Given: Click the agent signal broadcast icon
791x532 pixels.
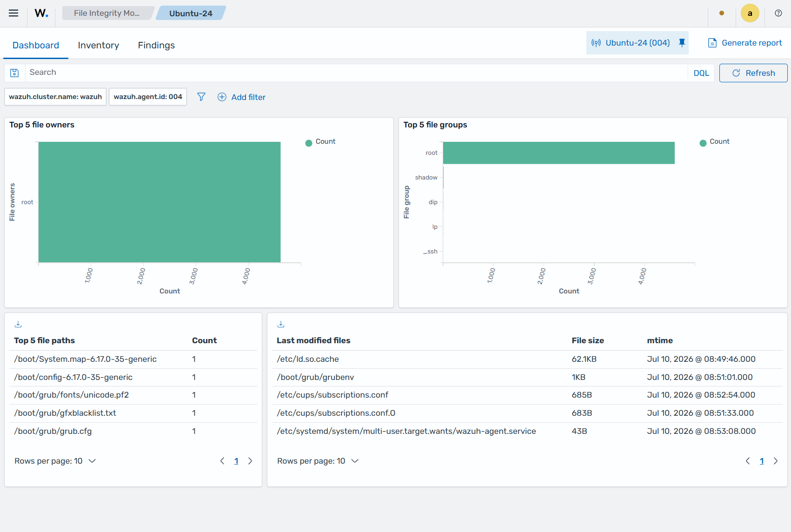Looking at the screenshot, I should pyautogui.click(x=596, y=43).
